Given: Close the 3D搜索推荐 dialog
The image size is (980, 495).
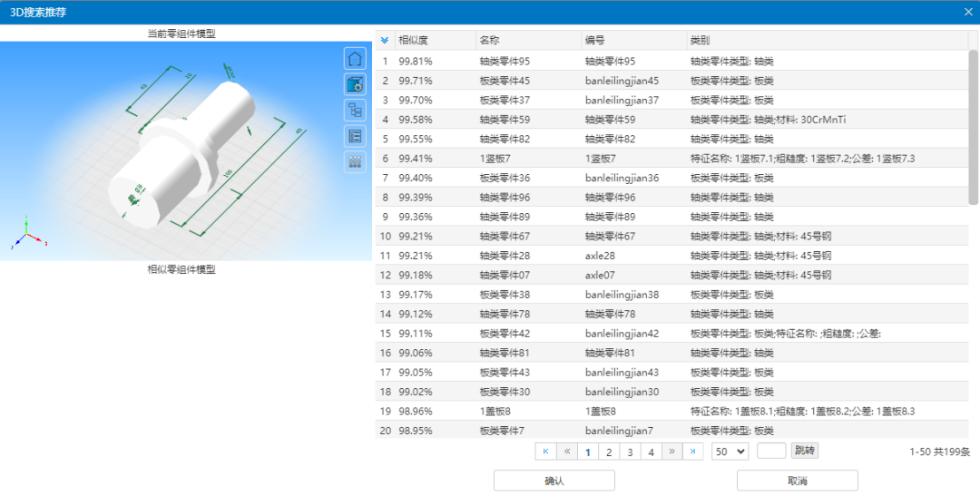Looking at the screenshot, I should 968,11.
